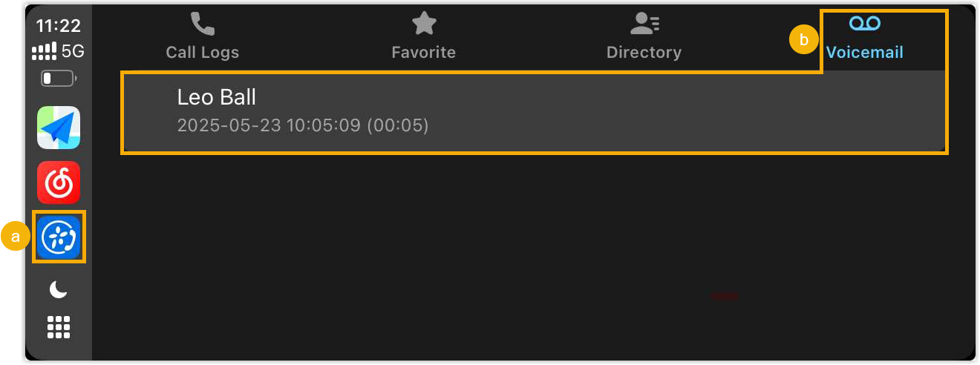Click the phone handset Call Logs icon
980x365 pixels.
(202, 24)
